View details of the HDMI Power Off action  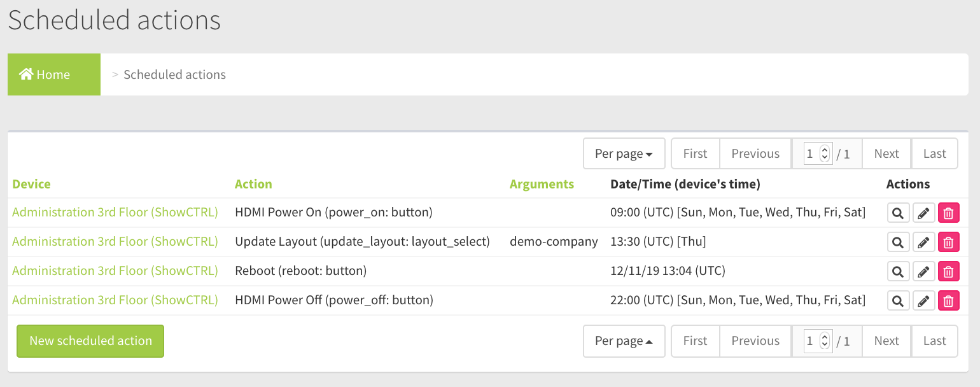pos(898,301)
